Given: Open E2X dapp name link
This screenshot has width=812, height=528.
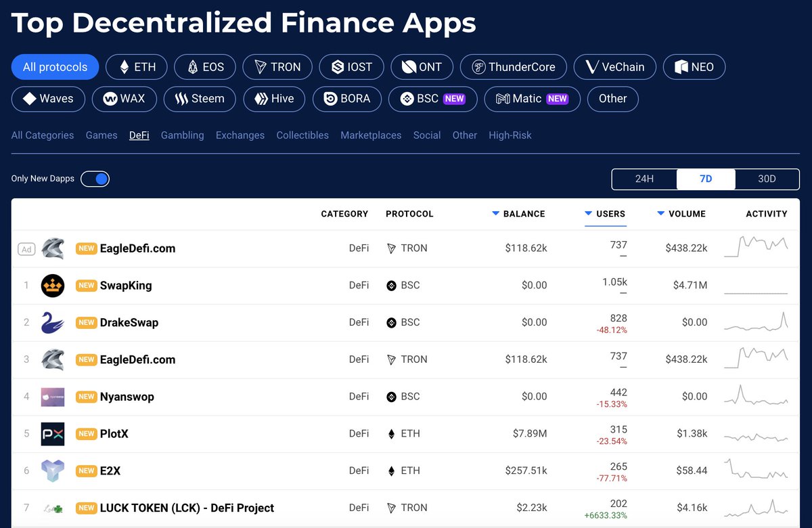Looking at the screenshot, I should click(110, 470).
